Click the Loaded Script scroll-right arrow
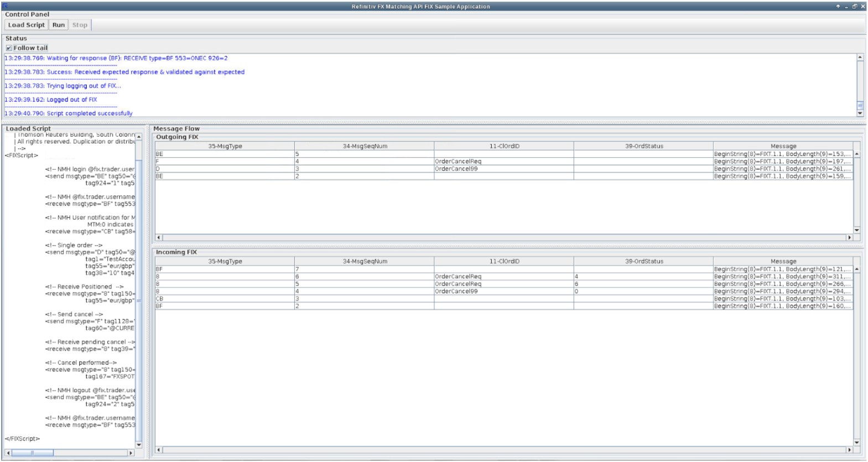 pos(131,453)
